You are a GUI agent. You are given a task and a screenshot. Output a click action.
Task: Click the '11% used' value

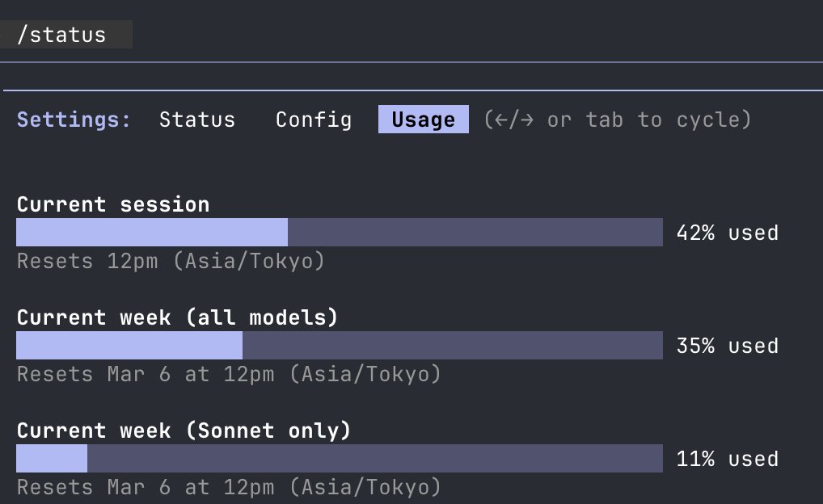point(728,459)
